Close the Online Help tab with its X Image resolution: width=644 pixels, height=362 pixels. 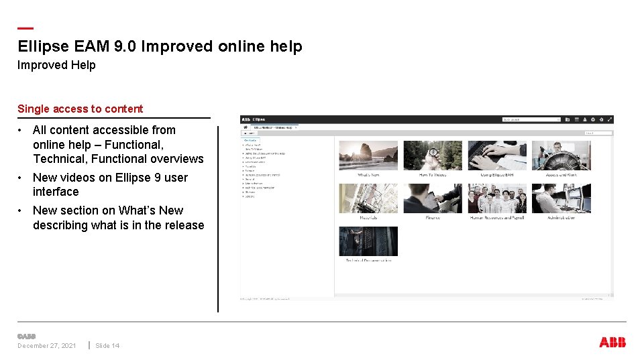pyautogui.click(x=296, y=127)
